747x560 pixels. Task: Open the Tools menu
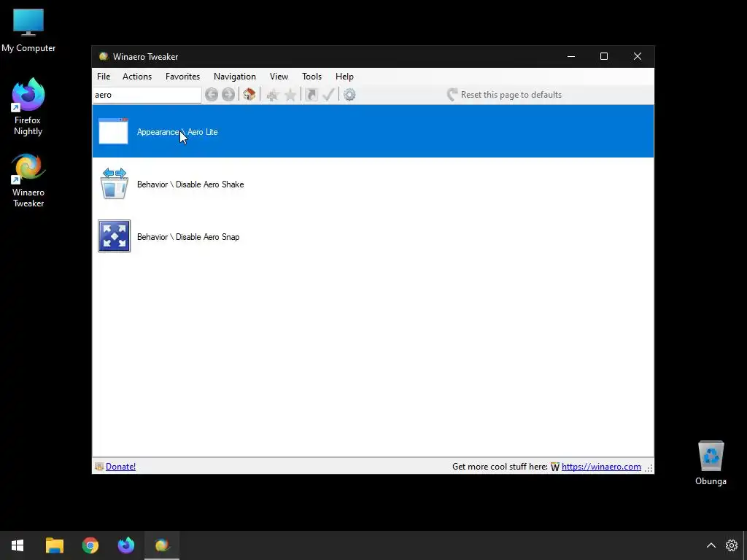pyautogui.click(x=311, y=76)
